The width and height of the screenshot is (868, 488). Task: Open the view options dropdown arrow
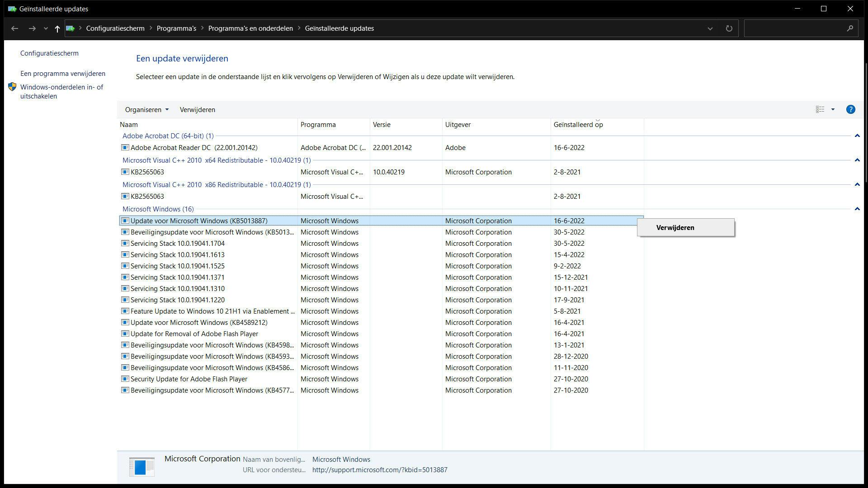[833, 109]
